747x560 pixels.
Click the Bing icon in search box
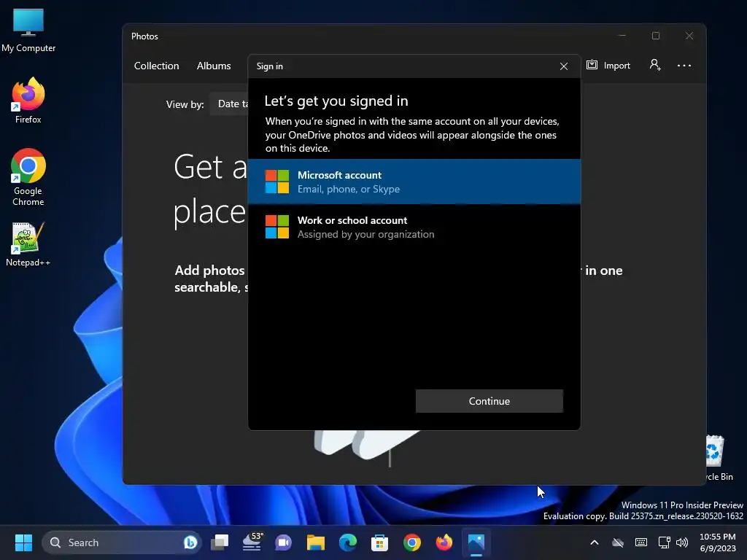(x=190, y=542)
